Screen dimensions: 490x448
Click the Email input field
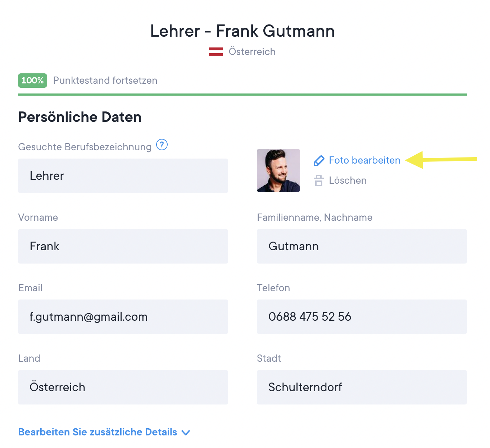[x=123, y=317]
